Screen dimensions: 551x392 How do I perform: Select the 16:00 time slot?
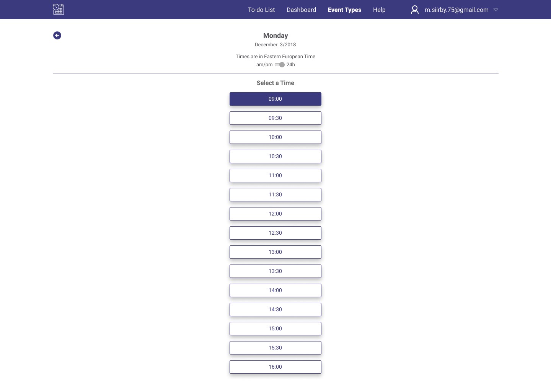(x=275, y=367)
